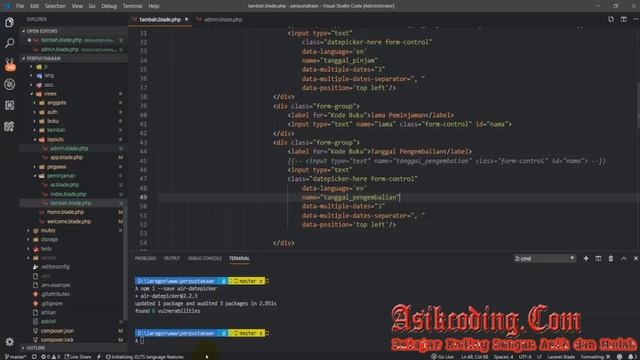Collapse the peminjaman folder

[61, 176]
